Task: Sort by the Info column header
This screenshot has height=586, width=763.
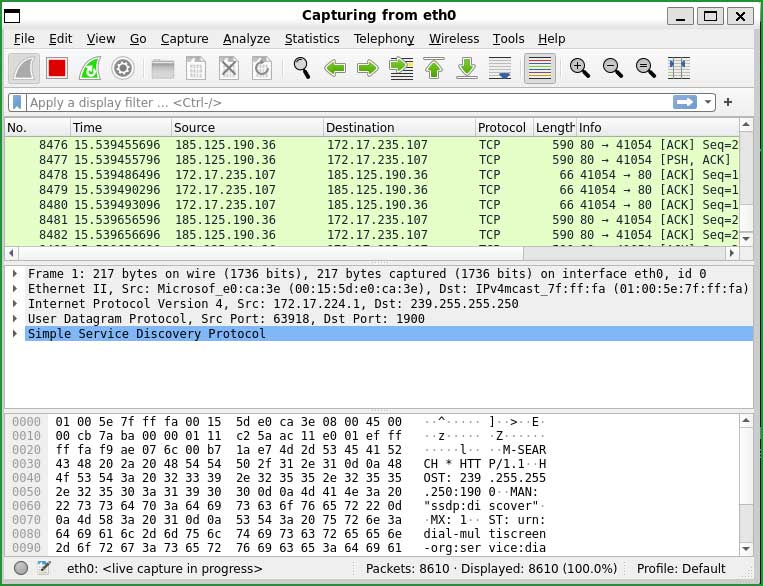Action: [657, 128]
